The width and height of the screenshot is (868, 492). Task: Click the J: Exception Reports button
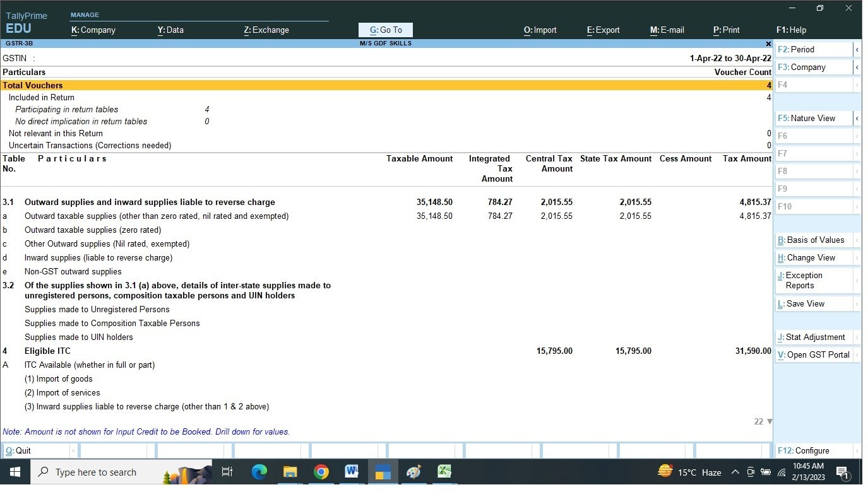pos(814,281)
